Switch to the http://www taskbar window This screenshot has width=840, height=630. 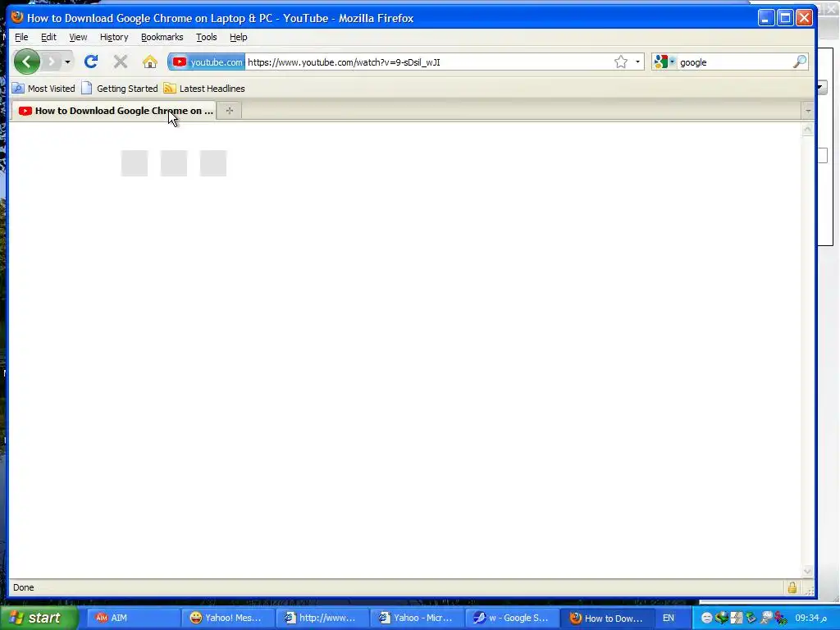click(322, 618)
